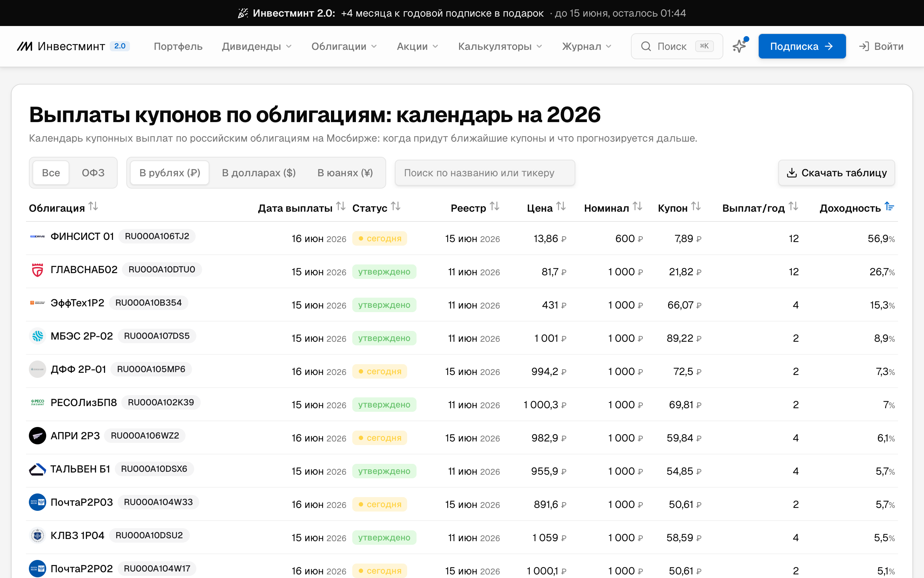The width and height of the screenshot is (924, 578).
Task: Click the top site search box
Action: click(677, 46)
